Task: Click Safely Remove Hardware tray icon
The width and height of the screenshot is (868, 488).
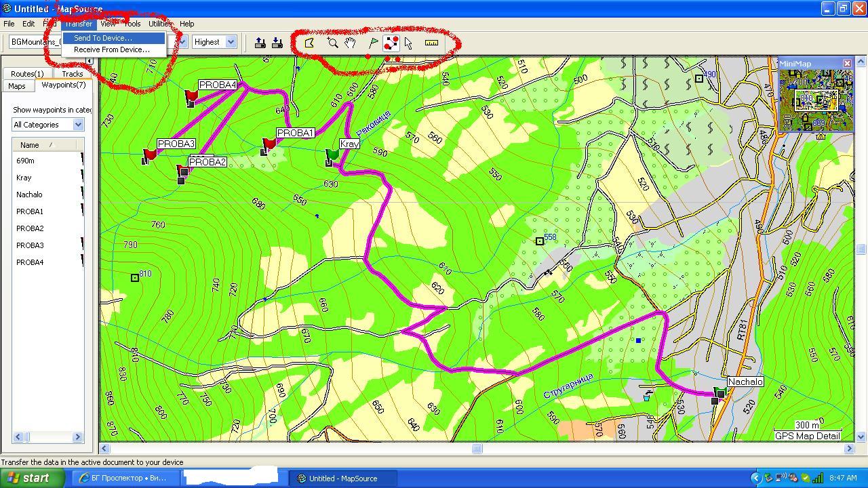Action: [x=768, y=478]
